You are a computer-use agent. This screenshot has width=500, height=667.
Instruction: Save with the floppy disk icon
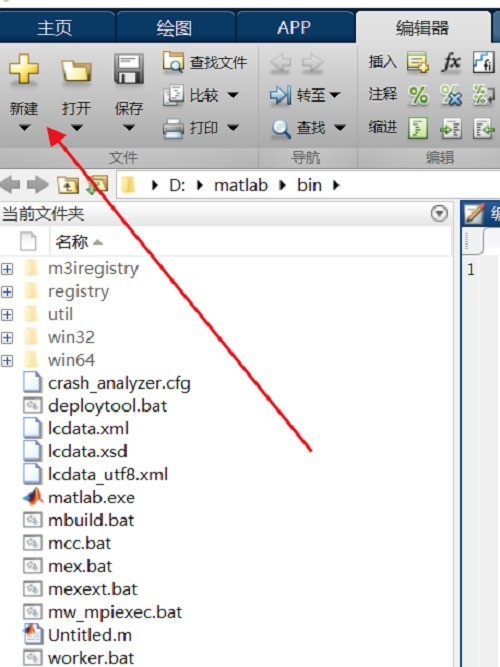pos(129,68)
